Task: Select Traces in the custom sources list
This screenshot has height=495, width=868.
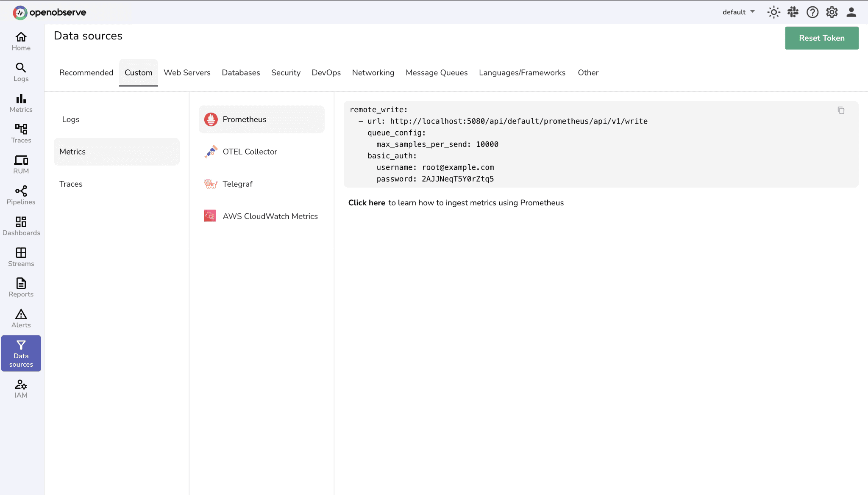Action: click(x=117, y=184)
